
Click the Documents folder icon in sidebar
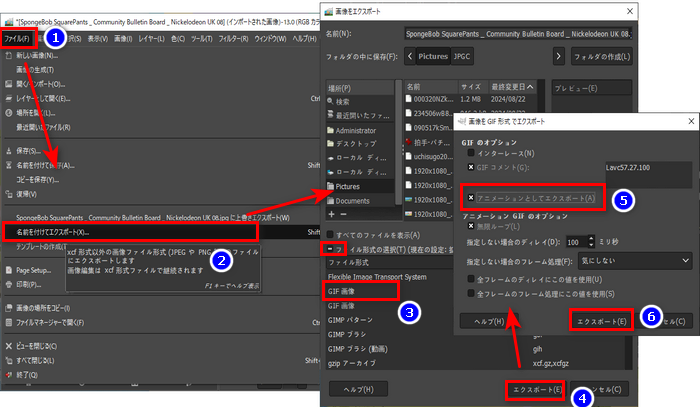329,201
